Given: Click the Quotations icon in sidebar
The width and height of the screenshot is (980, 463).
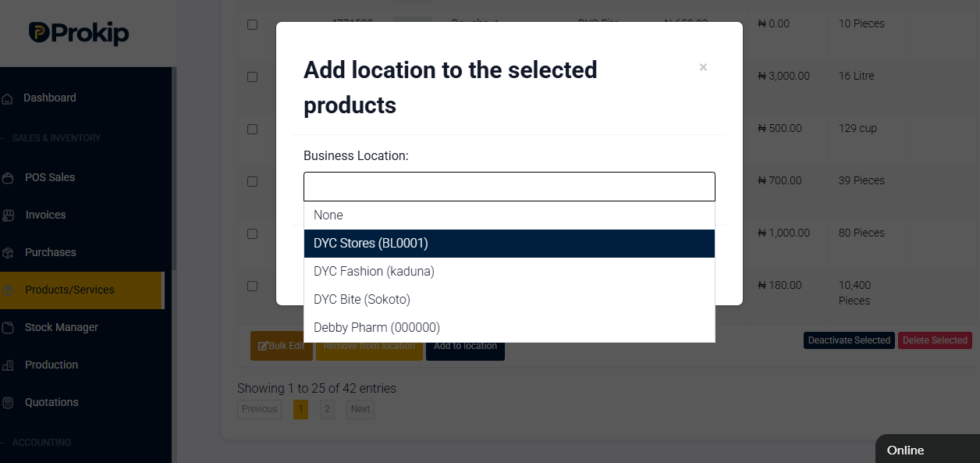Looking at the screenshot, I should click(8, 403).
